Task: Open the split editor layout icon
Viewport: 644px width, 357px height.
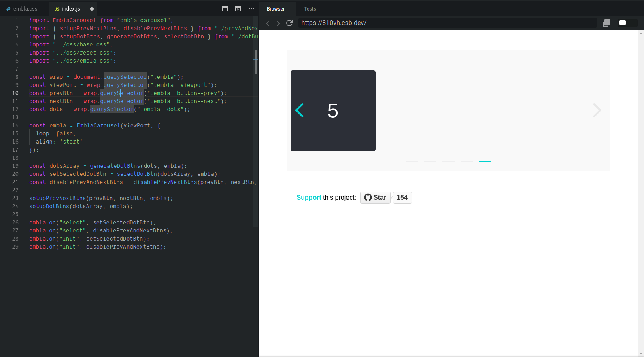Action: pos(225,9)
